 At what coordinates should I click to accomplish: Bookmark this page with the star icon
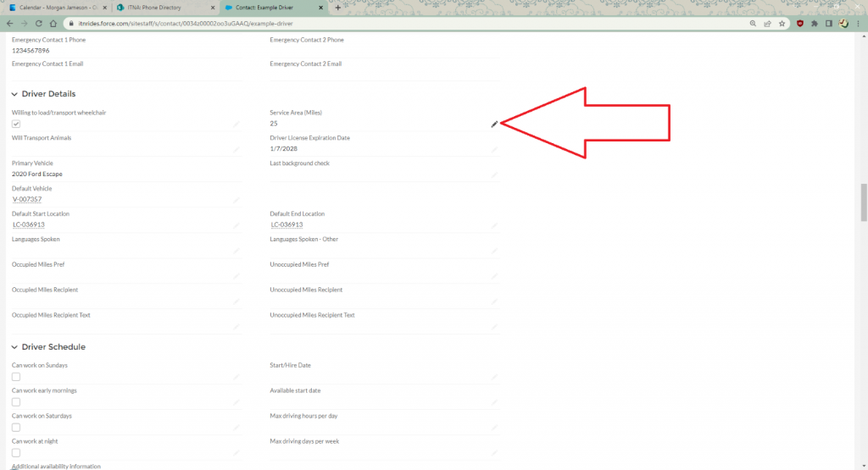(782, 24)
